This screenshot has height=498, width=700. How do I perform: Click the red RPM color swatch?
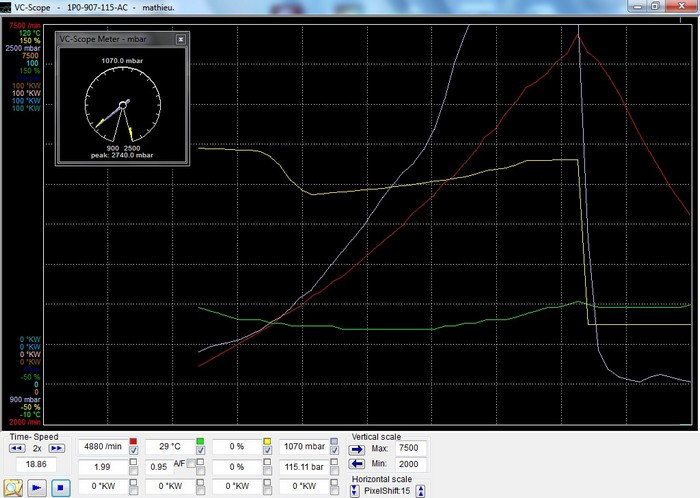(x=133, y=441)
